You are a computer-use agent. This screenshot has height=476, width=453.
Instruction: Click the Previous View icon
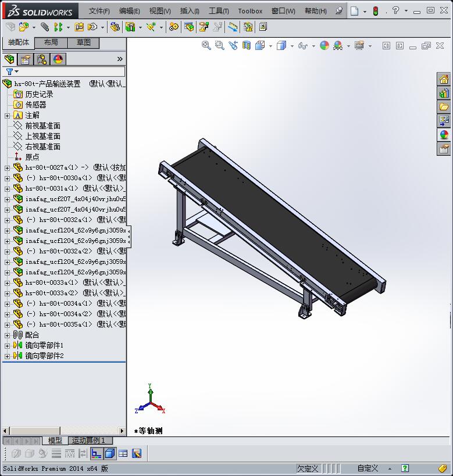click(233, 45)
